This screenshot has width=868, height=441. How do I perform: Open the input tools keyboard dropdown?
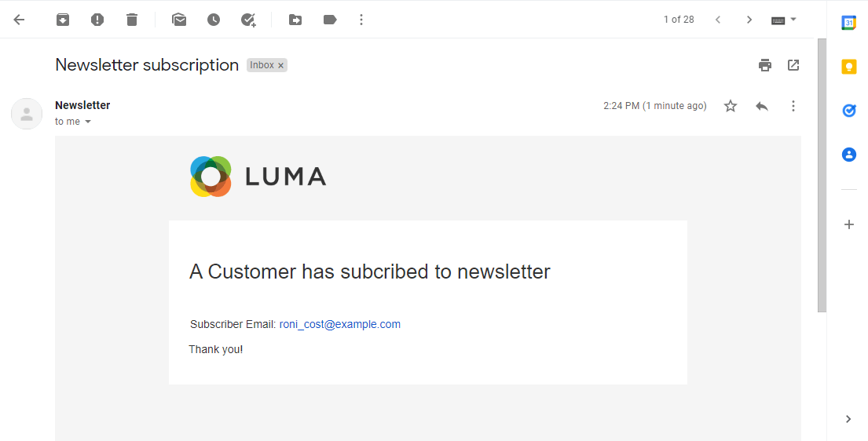[783, 20]
